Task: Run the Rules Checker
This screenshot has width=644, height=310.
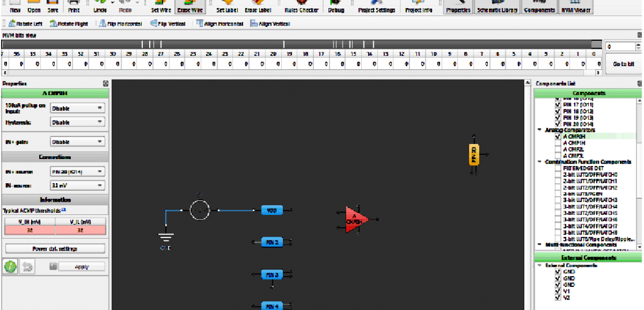Action: (301, 7)
